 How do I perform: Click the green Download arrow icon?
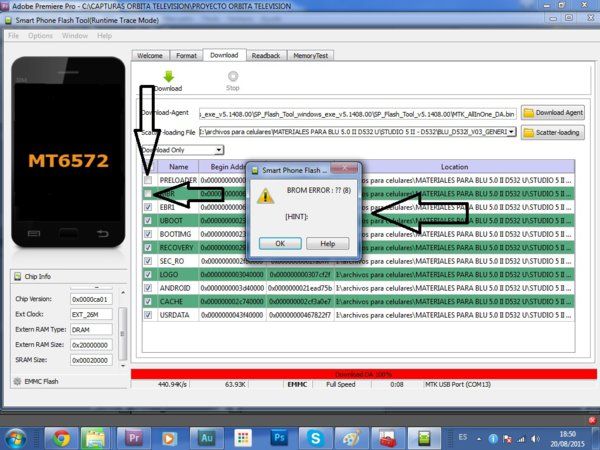click(169, 76)
